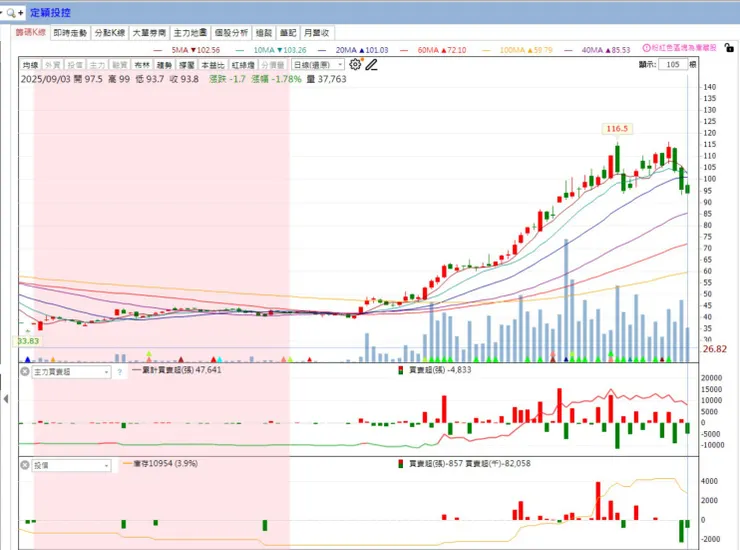Toggle the 布林 Bollinger band overlay
Image resolution: width=740 pixels, height=550 pixels.
click(x=142, y=65)
